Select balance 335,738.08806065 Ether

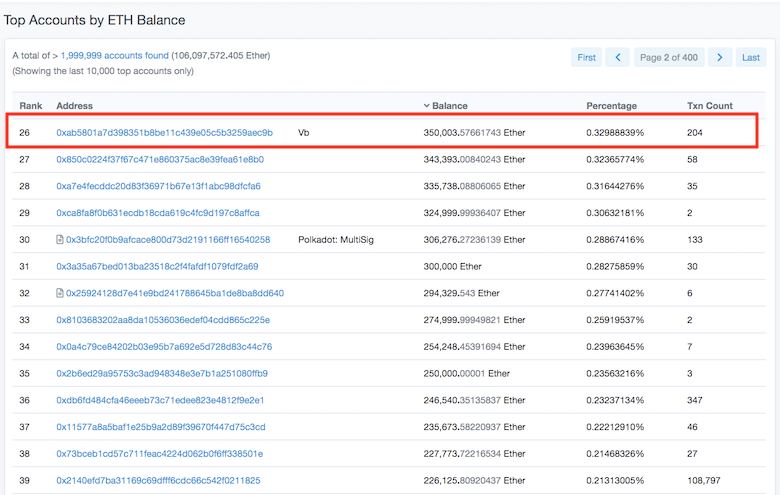pos(474,186)
